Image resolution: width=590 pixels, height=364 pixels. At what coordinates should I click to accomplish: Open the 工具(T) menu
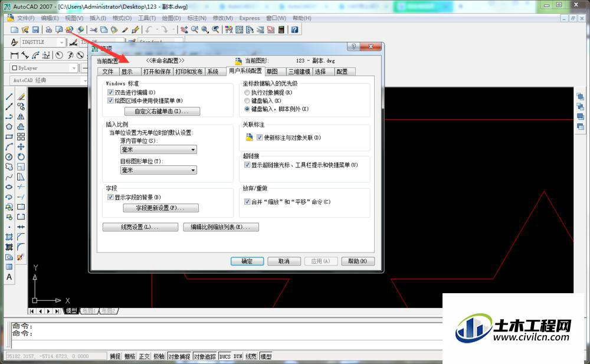click(147, 18)
